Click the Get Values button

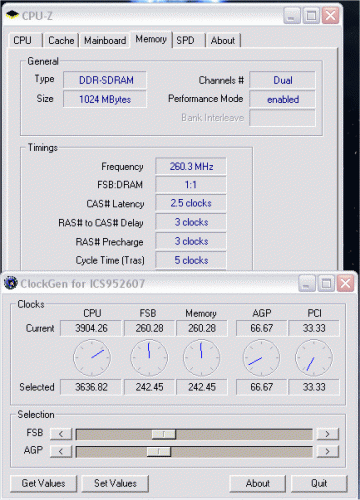click(x=44, y=483)
